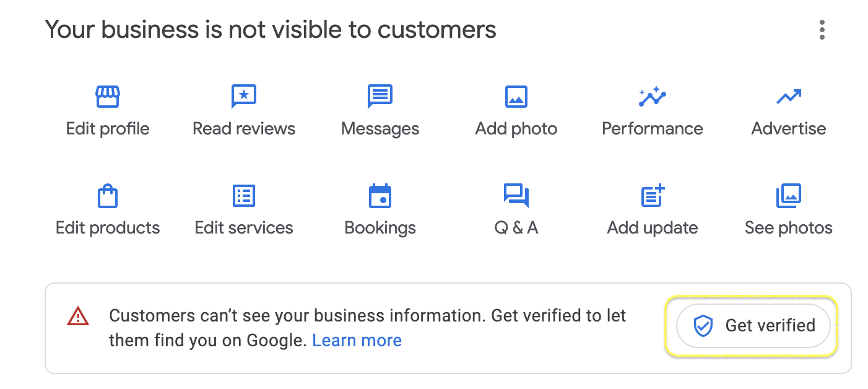Screen dimensions: 868x389
Task: Click the Add photo image icon
Action: [x=516, y=97]
